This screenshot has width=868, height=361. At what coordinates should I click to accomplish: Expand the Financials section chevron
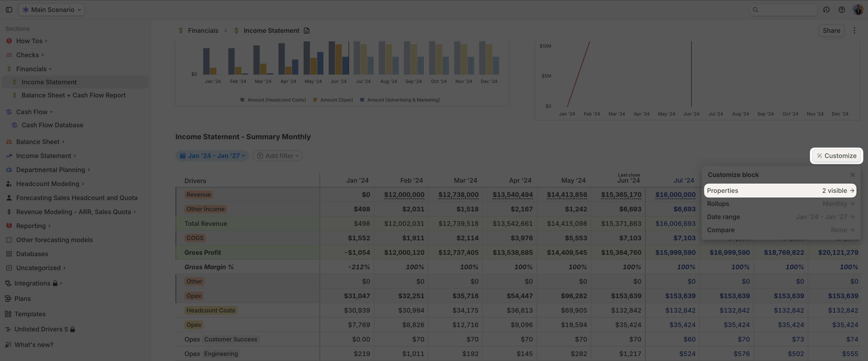(51, 69)
